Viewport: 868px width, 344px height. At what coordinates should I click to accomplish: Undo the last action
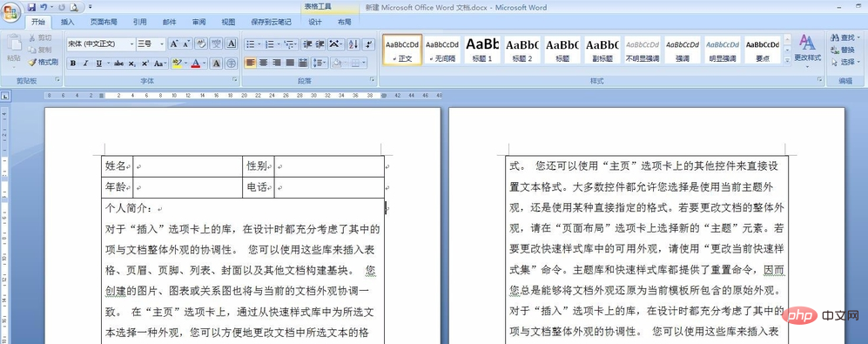(44, 7)
